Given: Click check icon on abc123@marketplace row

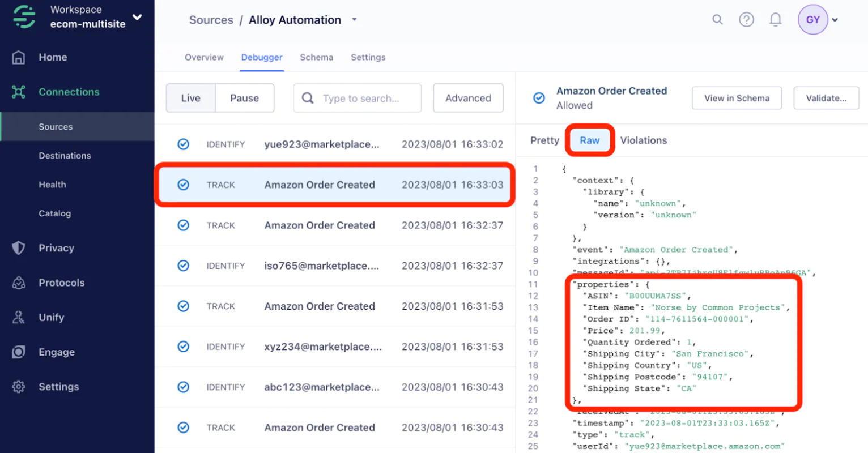Looking at the screenshot, I should tap(184, 387).
